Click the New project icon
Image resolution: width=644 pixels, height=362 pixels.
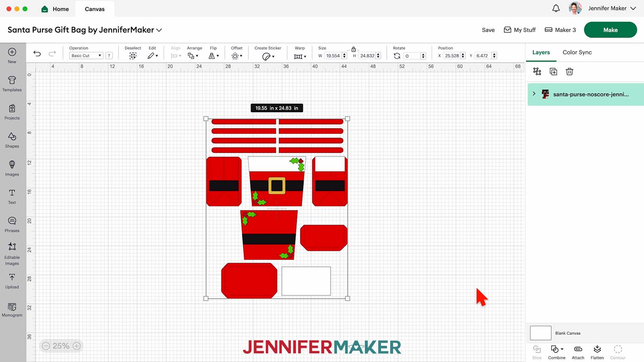tap(12, 52)
